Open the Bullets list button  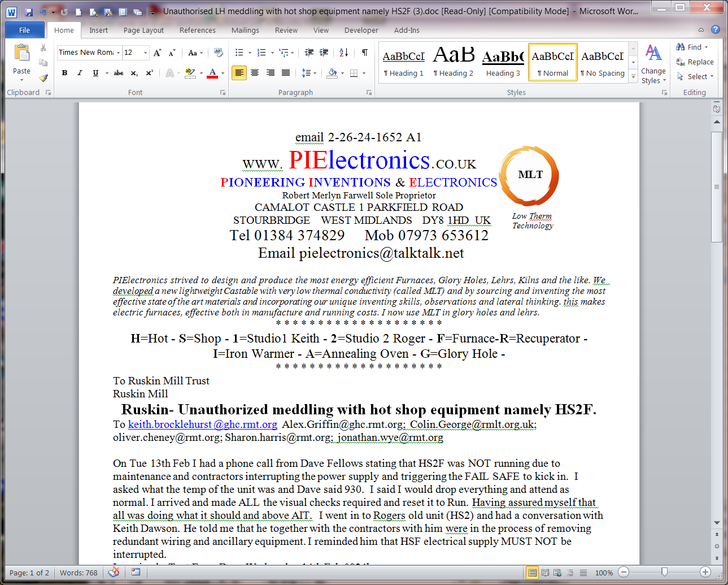click(x=239, y=53)
